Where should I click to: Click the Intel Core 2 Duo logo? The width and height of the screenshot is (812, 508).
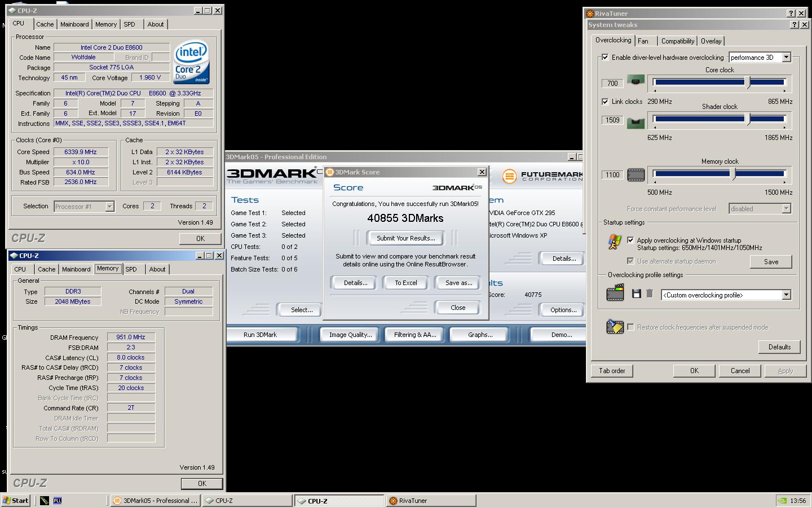(192, 62)
